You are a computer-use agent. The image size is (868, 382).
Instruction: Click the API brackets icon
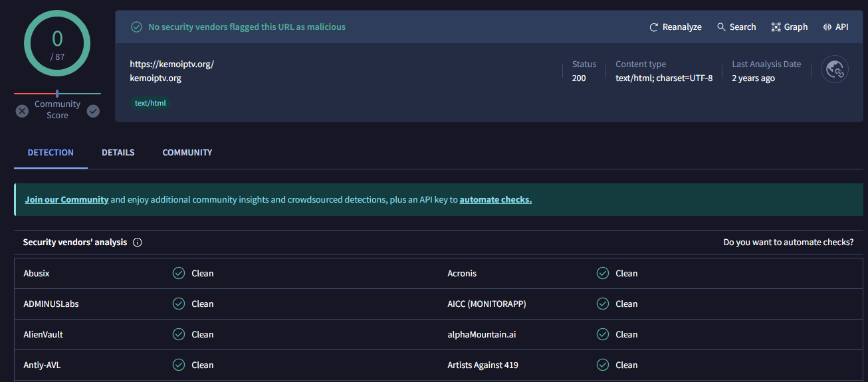[x=827, y=27]
